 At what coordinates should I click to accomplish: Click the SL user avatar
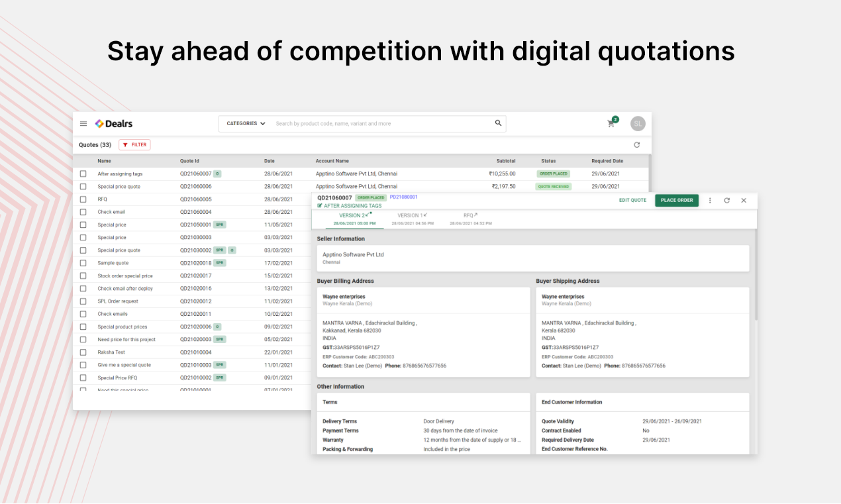637,123
